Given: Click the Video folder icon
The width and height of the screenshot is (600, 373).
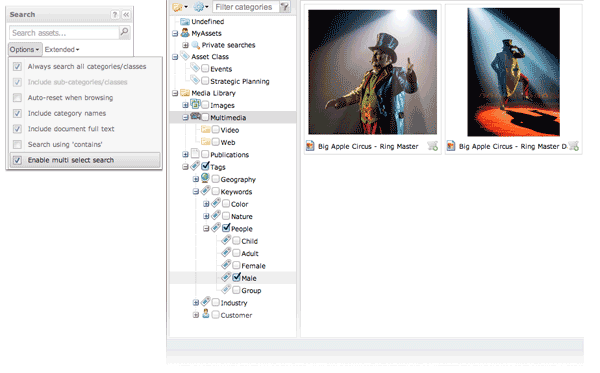Looking at the screenshot, I should [x=205, y=130].
